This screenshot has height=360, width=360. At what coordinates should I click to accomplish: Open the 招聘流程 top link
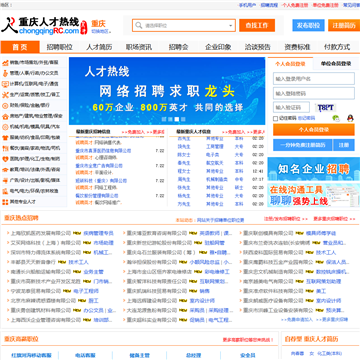[269, 5]
